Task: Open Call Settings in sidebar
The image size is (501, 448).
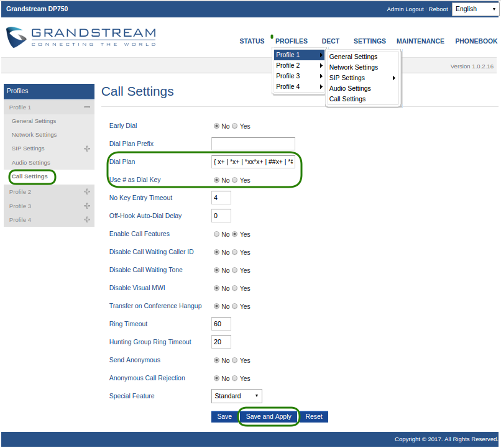Action: pyautogui.click(x=30, y=176)
